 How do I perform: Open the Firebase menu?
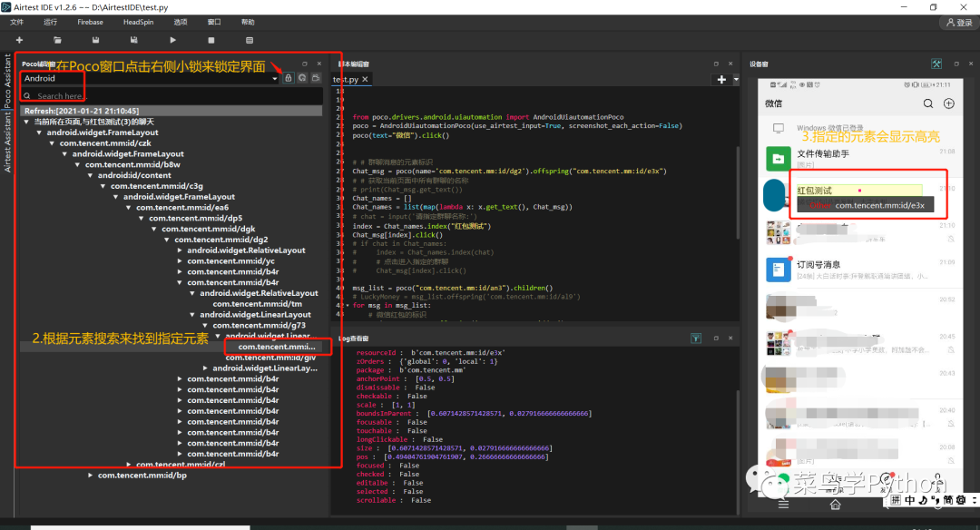[90, 22]
